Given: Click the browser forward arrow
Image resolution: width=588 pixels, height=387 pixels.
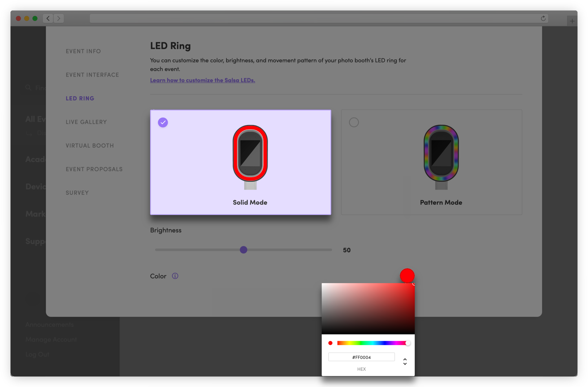Looking at the screenshot, I should click(x=59, y=18).
